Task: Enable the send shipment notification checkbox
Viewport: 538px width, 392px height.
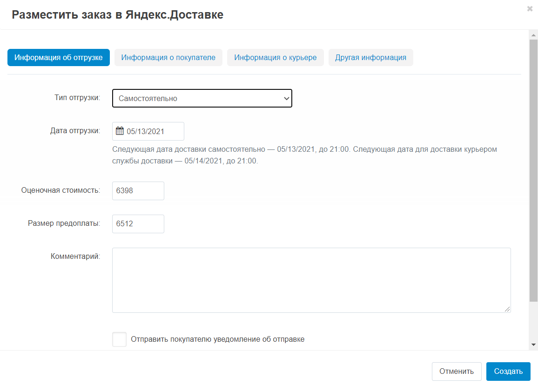Action: [120, 339]
